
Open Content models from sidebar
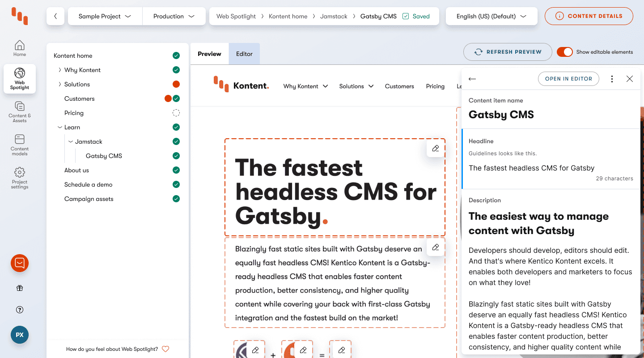tap(20, 145)
